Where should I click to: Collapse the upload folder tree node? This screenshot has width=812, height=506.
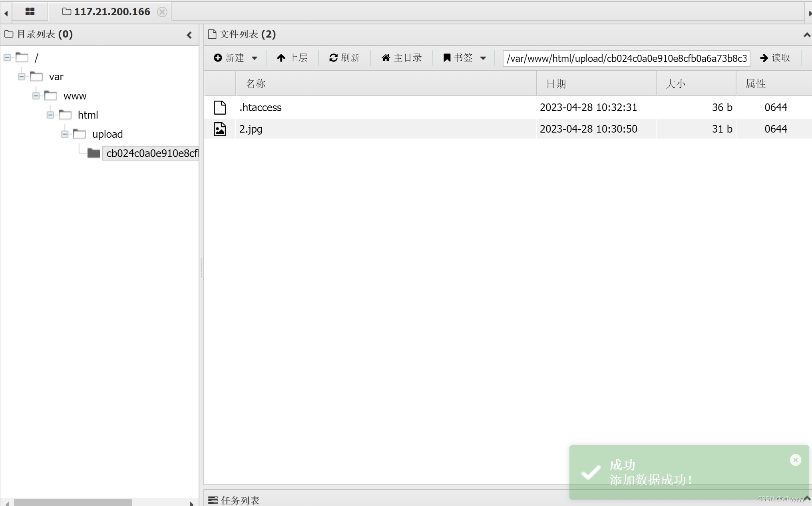click(x=65, y=134)
